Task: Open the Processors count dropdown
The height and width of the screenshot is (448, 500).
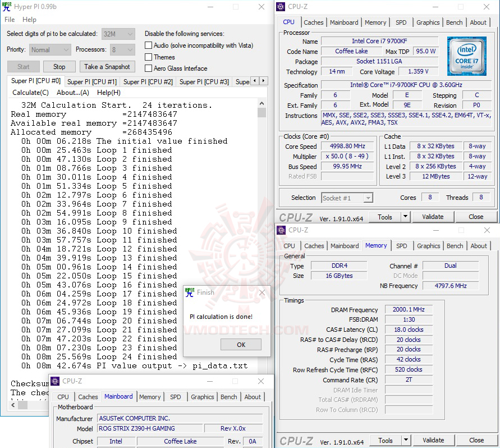Action: pyautogui.click(x=122, y=50)
